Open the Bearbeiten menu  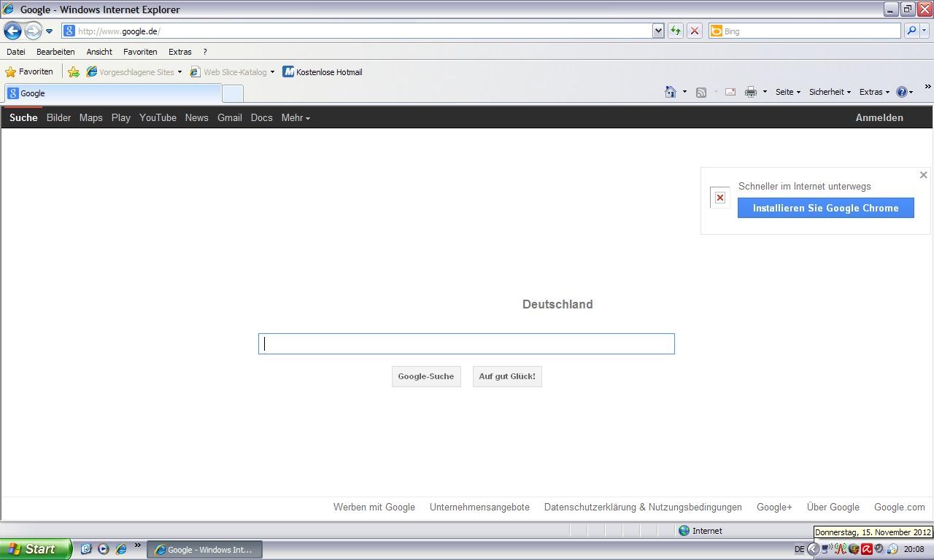(55, 52)
